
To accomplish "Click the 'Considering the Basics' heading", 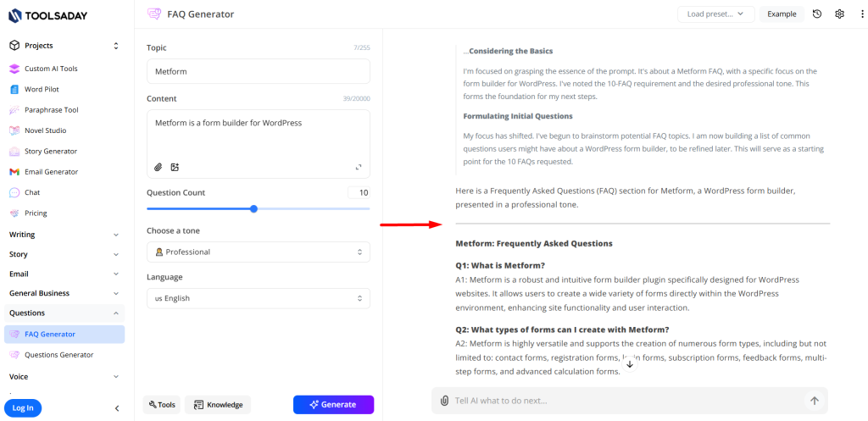I will [511, 51].
